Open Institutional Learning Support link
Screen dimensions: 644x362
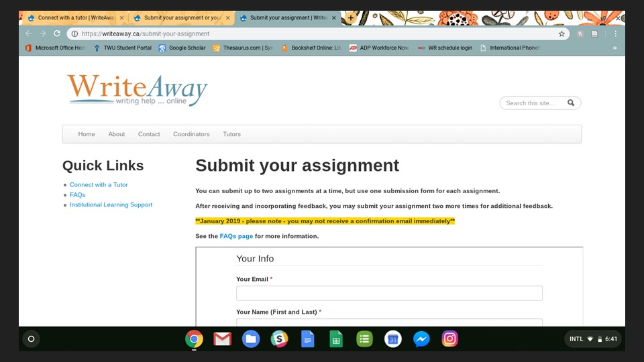pyautogui.click(x=111, y=205)
